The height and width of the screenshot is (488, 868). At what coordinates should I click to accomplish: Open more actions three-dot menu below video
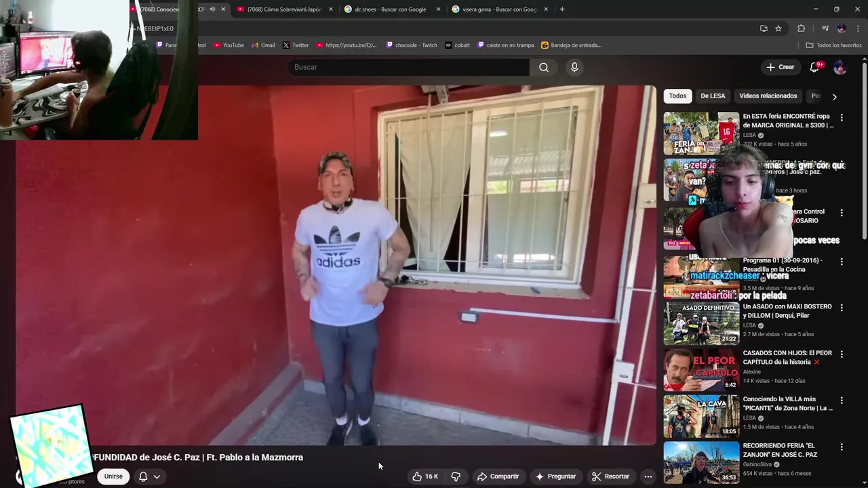pyautogui.click(x=648, y=476)
